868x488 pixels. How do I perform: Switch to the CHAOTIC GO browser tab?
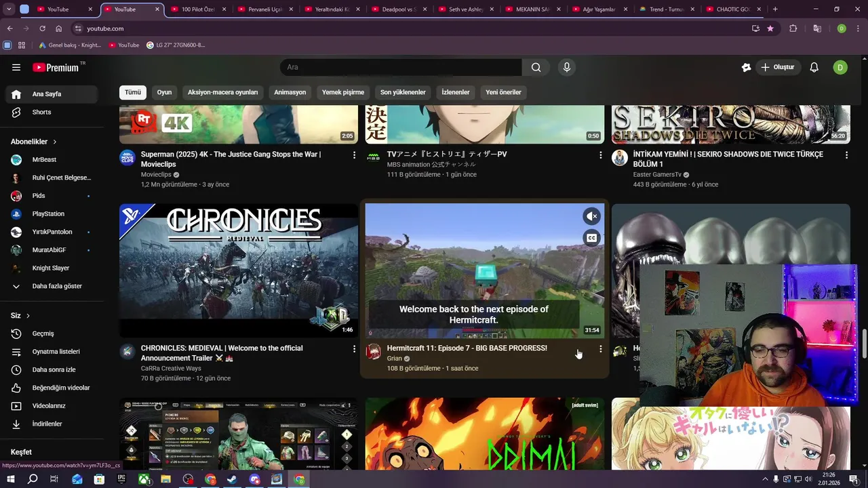tap(730, 9)
